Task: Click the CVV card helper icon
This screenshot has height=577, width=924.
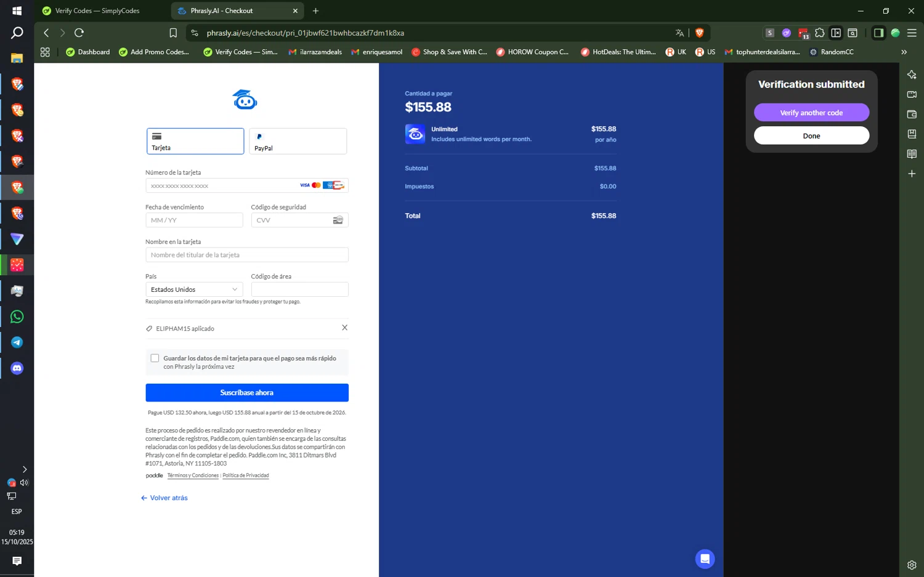Action: pos(338,220)
